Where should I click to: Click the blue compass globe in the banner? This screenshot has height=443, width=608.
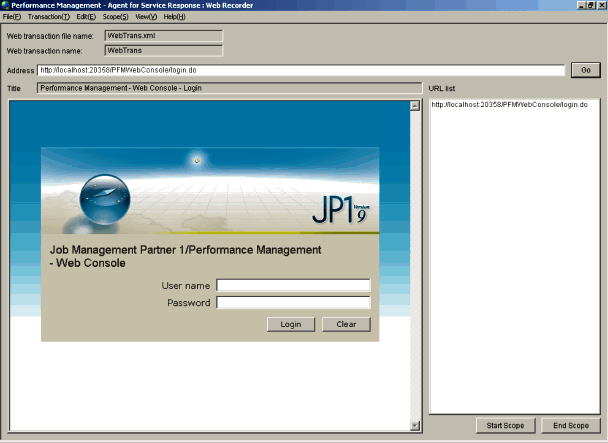(105, 199)
